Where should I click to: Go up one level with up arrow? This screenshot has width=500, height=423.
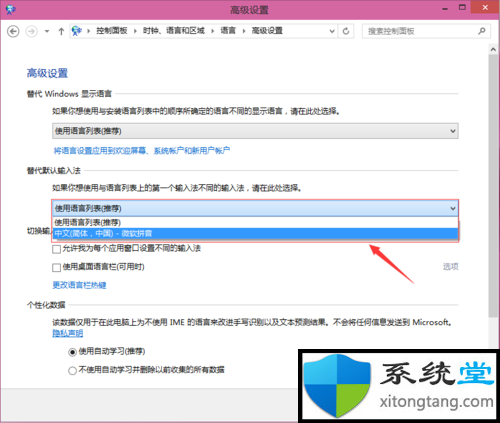[61, 32]
